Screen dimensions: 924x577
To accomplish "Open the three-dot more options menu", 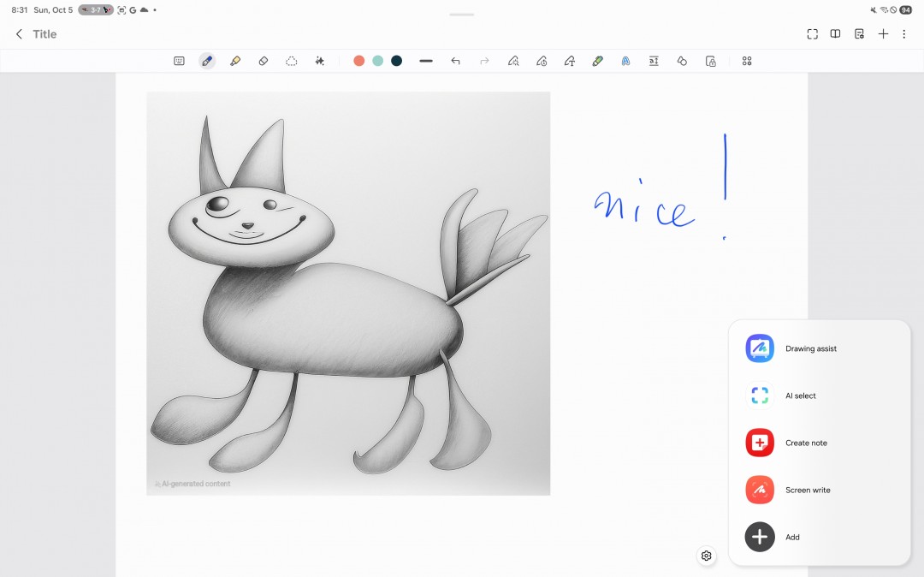I will [904, 34].
